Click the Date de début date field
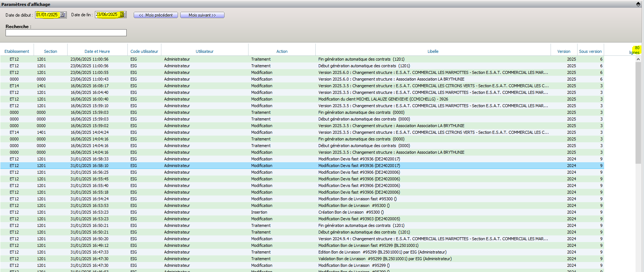644x272 pixels. [47, 15]
